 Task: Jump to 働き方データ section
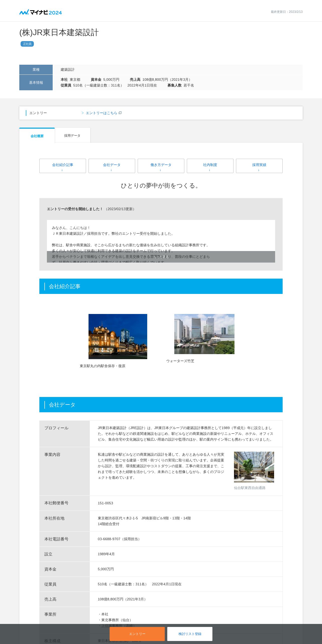tap(161, 166)
